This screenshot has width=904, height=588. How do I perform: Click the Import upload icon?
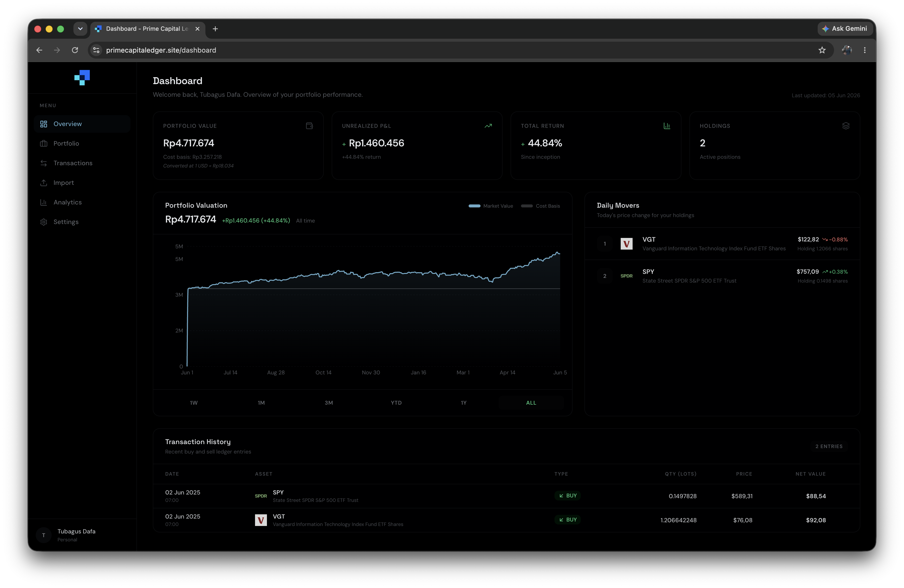click(44, 183)
